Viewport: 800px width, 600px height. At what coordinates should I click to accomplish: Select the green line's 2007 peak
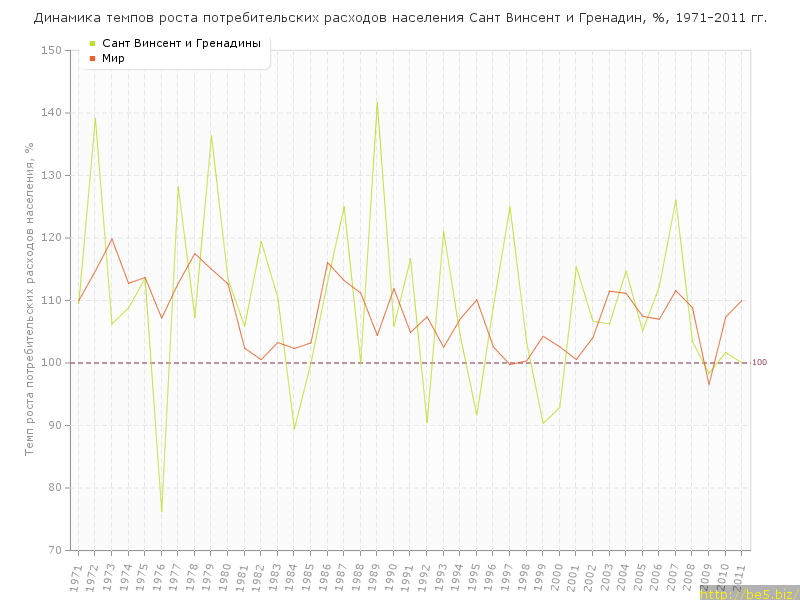point(675,199)
